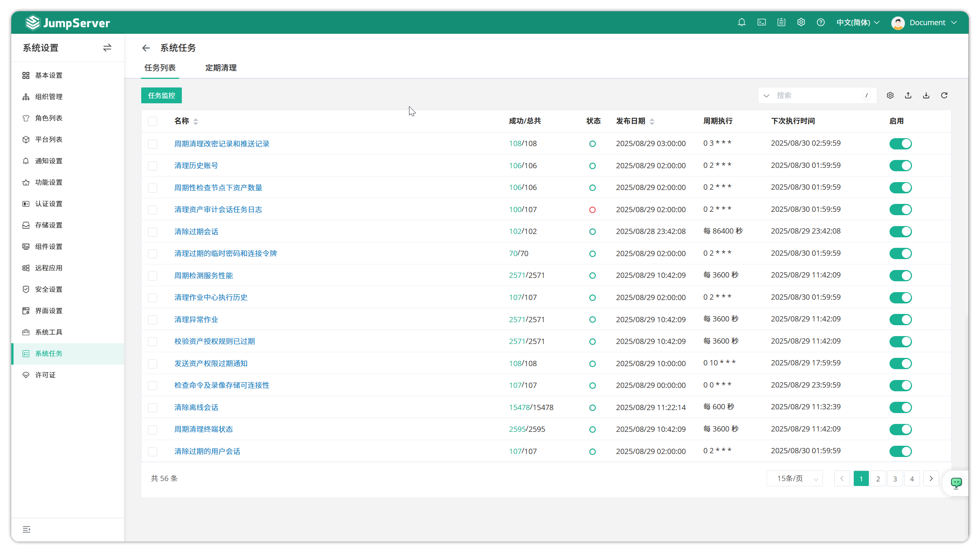Switch to the 定期清理 tab
Viewport: 980px width, 549px height.
coord(220,68)
